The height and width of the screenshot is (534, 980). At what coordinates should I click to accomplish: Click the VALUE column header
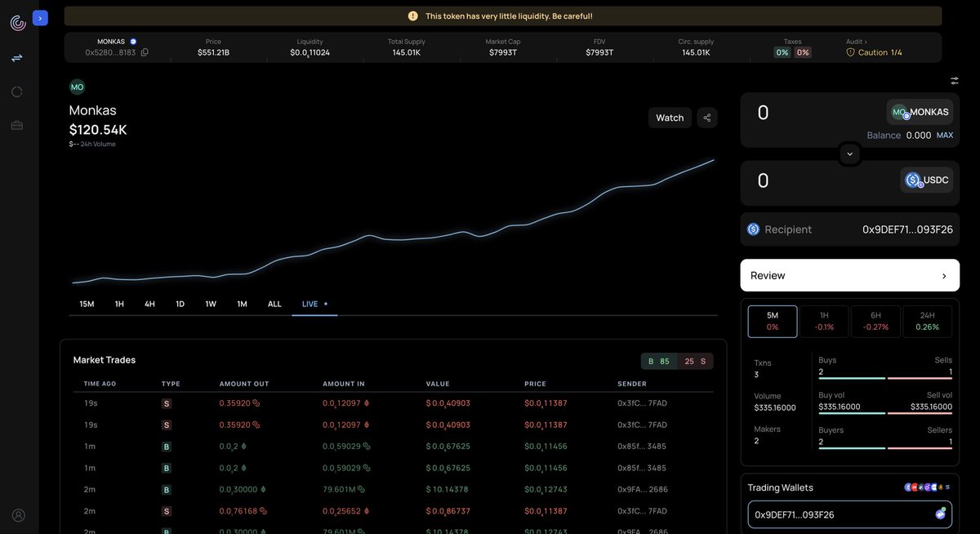(438, 384)
